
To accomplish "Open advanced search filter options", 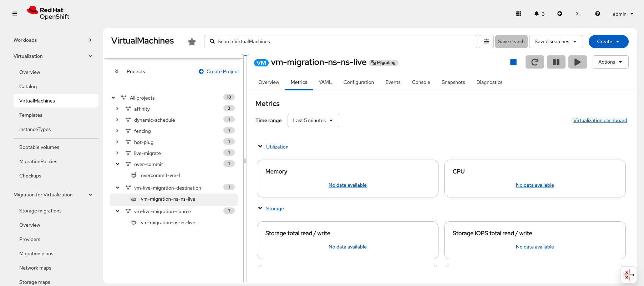I will pyautogui.click(x=486, y=42).
